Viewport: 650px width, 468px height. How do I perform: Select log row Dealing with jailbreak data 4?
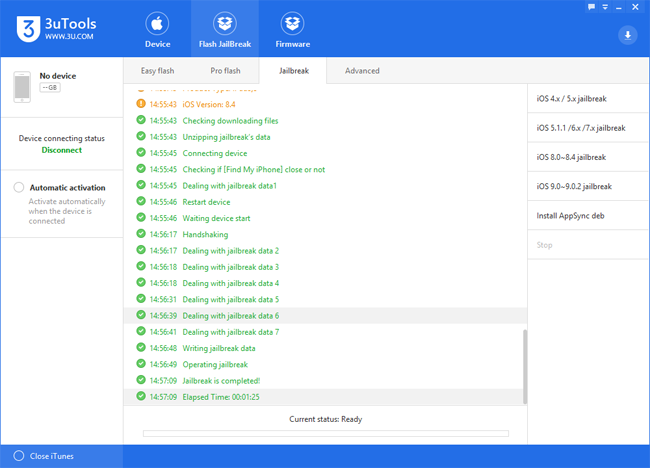[325, 283]
